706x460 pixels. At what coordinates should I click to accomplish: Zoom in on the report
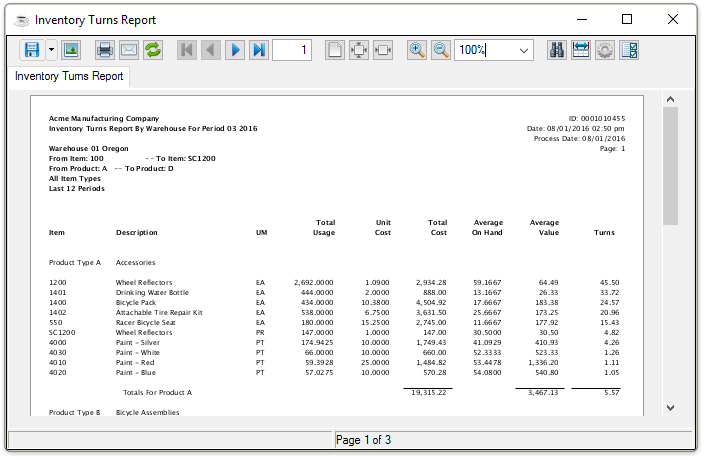417,50
